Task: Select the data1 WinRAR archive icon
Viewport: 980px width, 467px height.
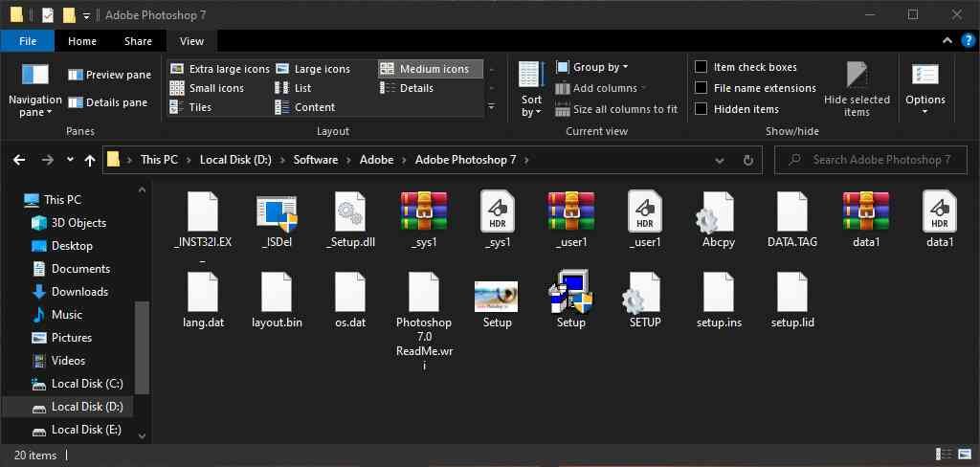Action: (x=866, y=211)
